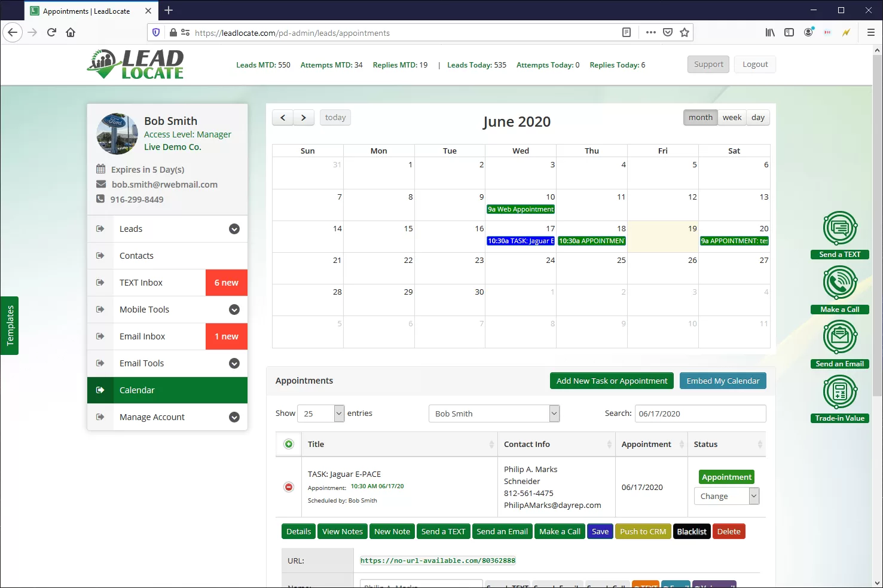Expand the Mobile Tools chevron
883x588 pixels.
click(234, 310)
